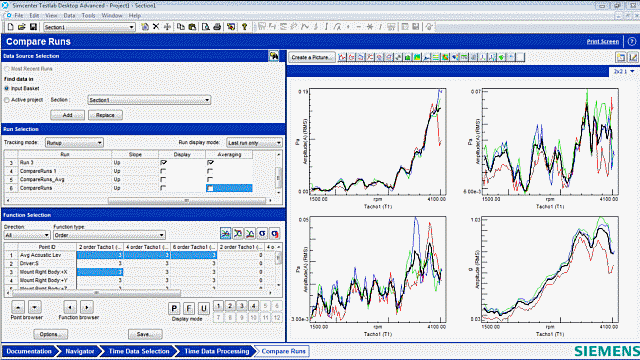The image size is (640, 360).
Task: Open the binoculars search icon in Data Source Selection
Action: point(273,56)
